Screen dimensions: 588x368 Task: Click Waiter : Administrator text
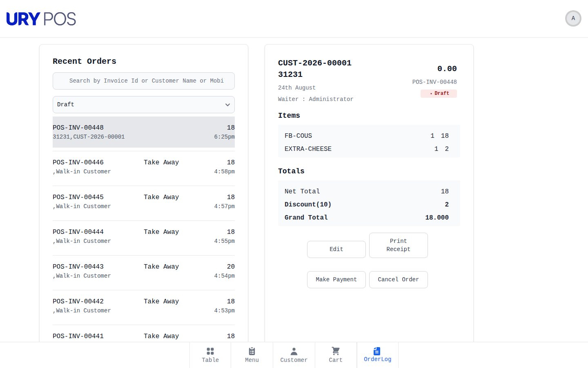[316, 99]
